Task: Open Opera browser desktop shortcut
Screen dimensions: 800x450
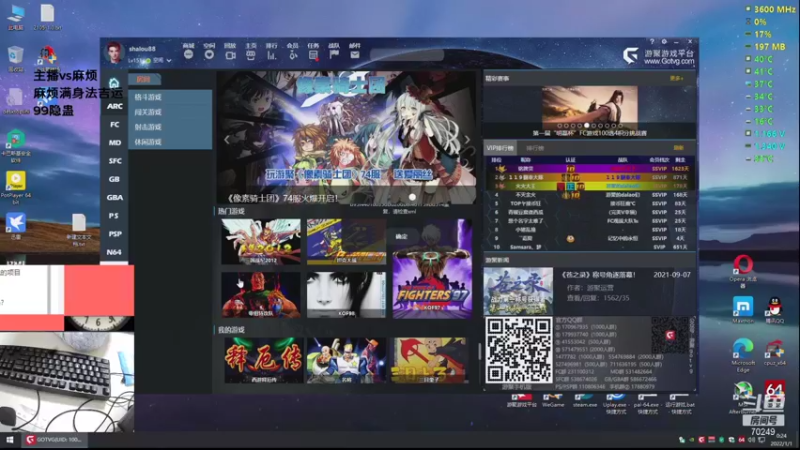Action: pyautogui.click(x=743, y=271)
